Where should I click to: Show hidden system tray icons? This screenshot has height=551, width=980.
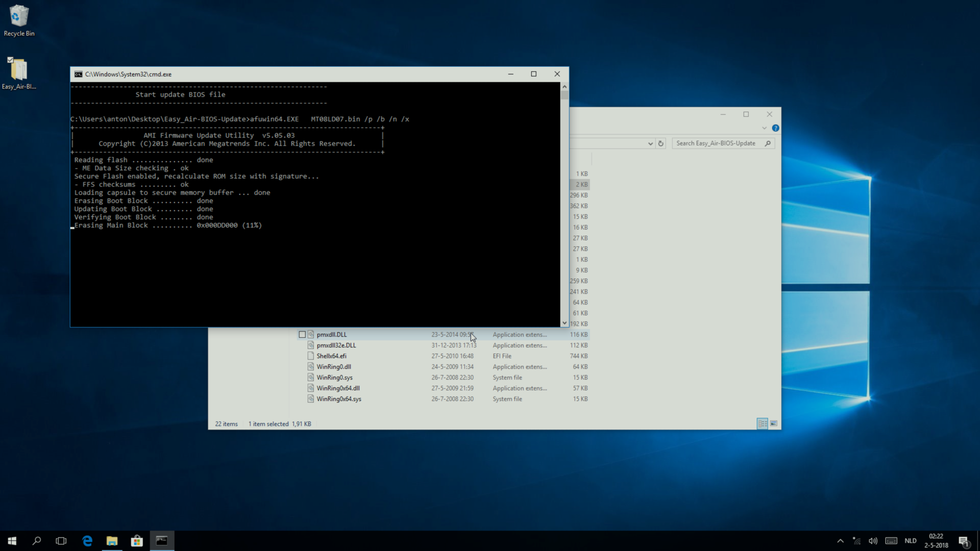840,541
